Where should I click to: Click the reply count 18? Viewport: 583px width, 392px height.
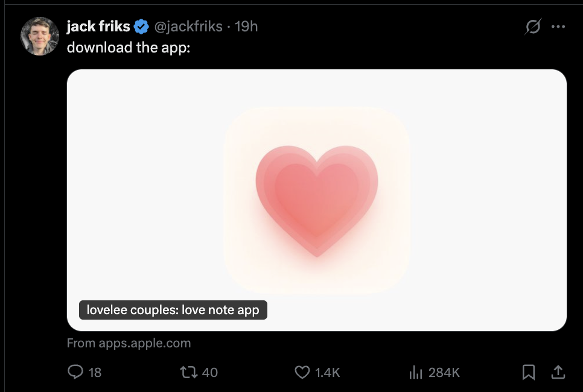(95, 372)
